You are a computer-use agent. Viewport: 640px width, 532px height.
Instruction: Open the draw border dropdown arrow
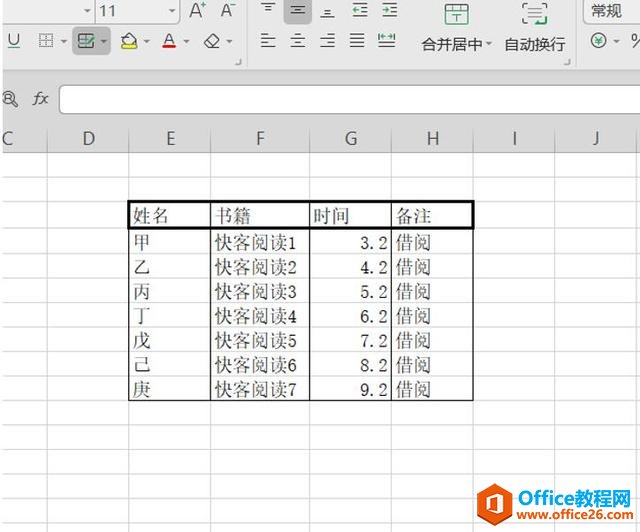coord(104,41)
